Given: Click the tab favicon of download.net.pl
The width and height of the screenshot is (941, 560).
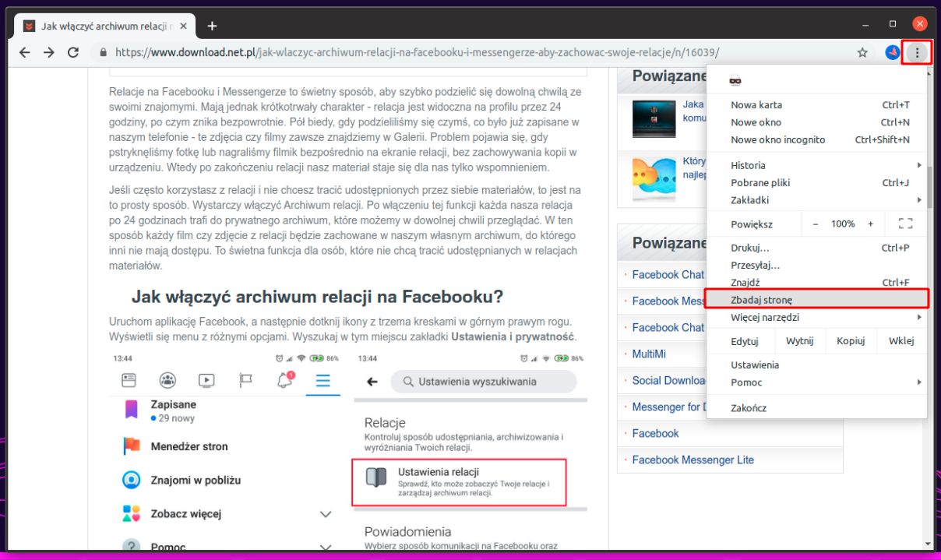Looking at the screenshot, I should [29, 26].
